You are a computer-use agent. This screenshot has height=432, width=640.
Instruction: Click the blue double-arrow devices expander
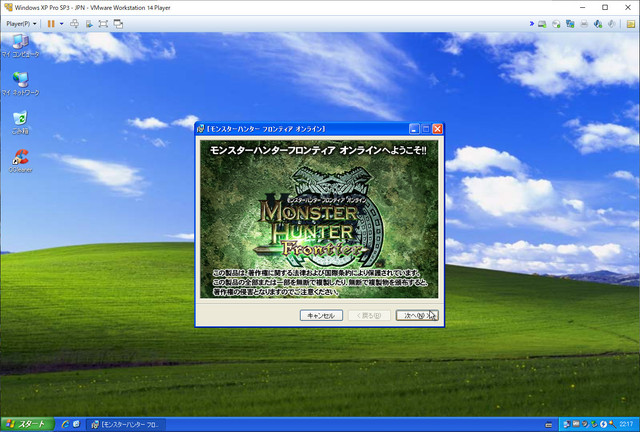click(x=531, y=24)
